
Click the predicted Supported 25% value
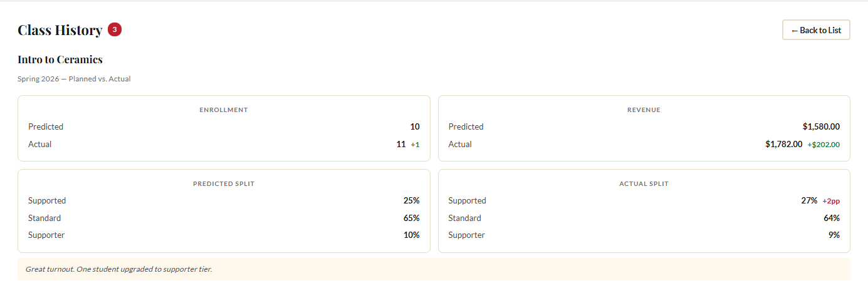pos(411,201)
